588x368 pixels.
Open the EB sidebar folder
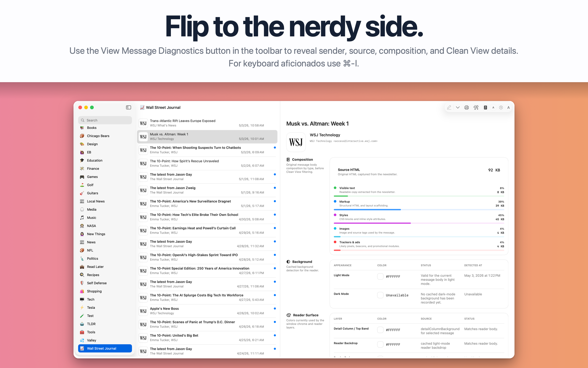(x=105, y=152)
